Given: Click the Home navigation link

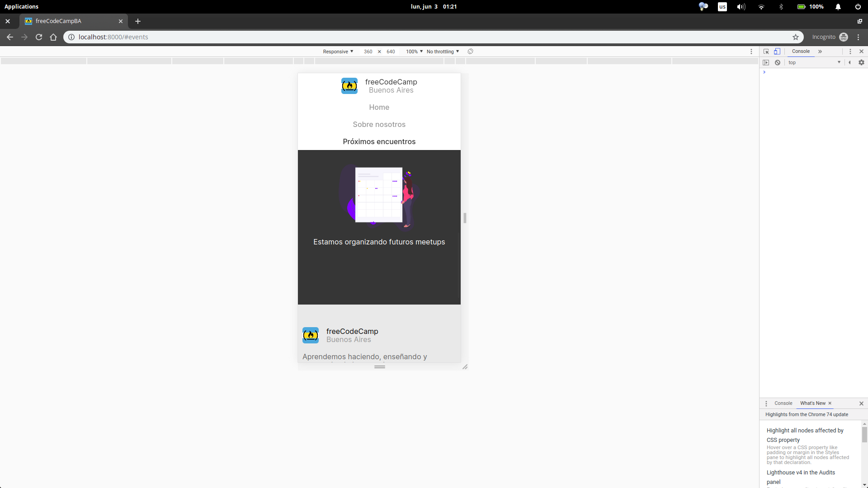Looking at the screenshot, I should pyautogui.click(x=379, y=107).
